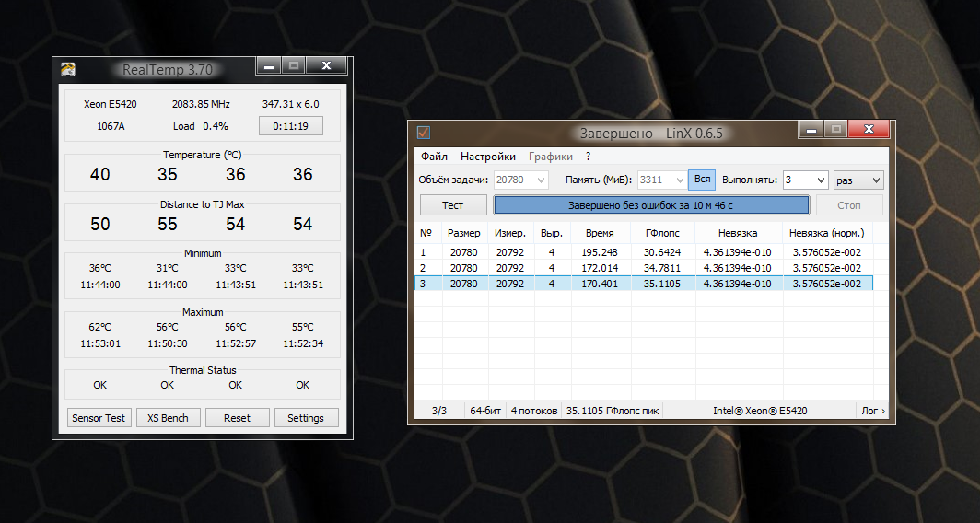The width and height of the screenshot is (980, 523).
Task: Click the Xeon E5420 label in RealTemp
Action: pos(110,104)
